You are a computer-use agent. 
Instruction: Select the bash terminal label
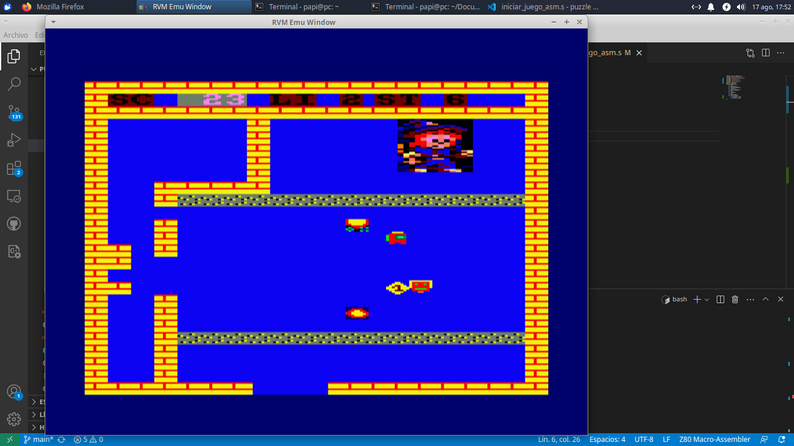click(674, 299)
